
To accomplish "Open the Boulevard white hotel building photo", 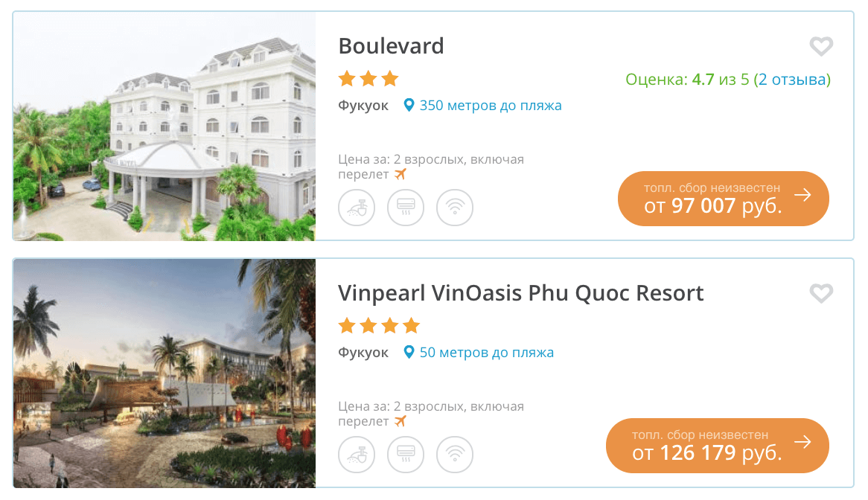I will coord(165,126).
